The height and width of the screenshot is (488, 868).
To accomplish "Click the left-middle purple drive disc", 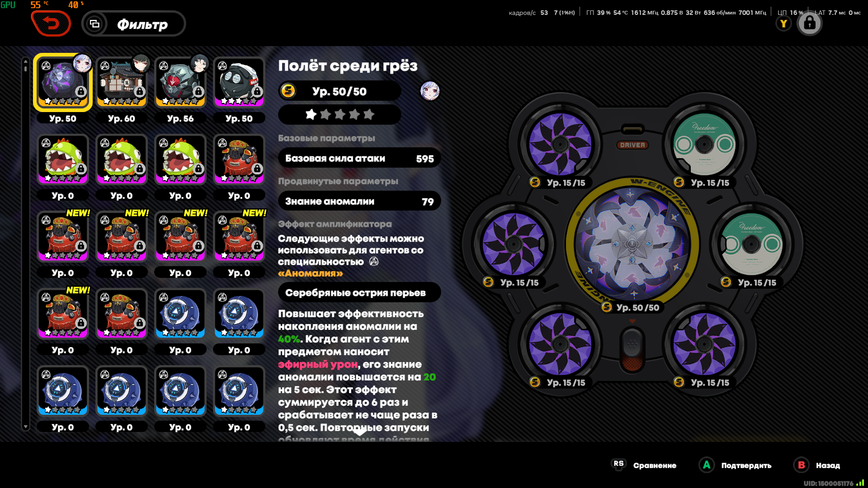I will point(513,244).
